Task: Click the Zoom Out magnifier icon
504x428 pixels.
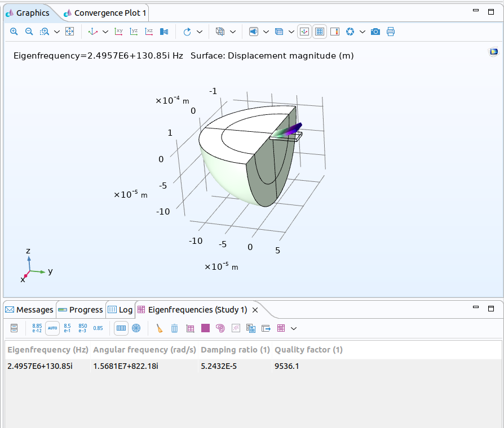Action: click(x=29, y=32)
